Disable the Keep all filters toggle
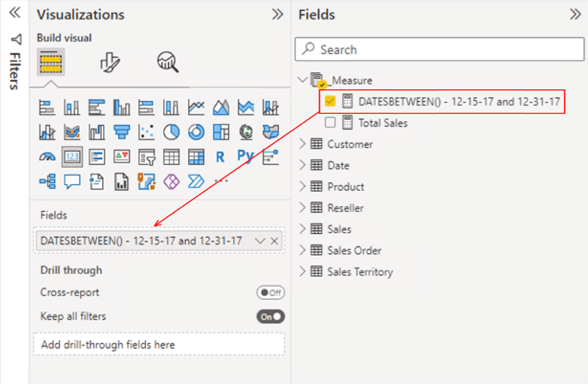 [x=270, y=316]
